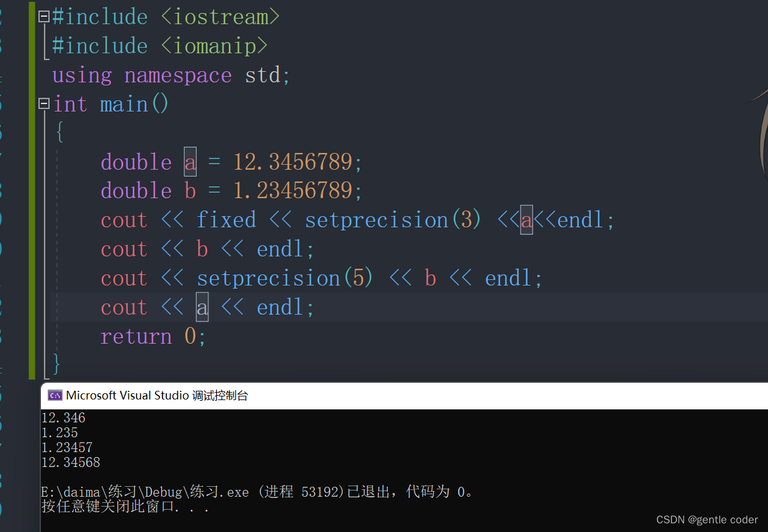The image size is (768, 532).
Task: Click the output value 12.346 in console
Action: (63, 417)
